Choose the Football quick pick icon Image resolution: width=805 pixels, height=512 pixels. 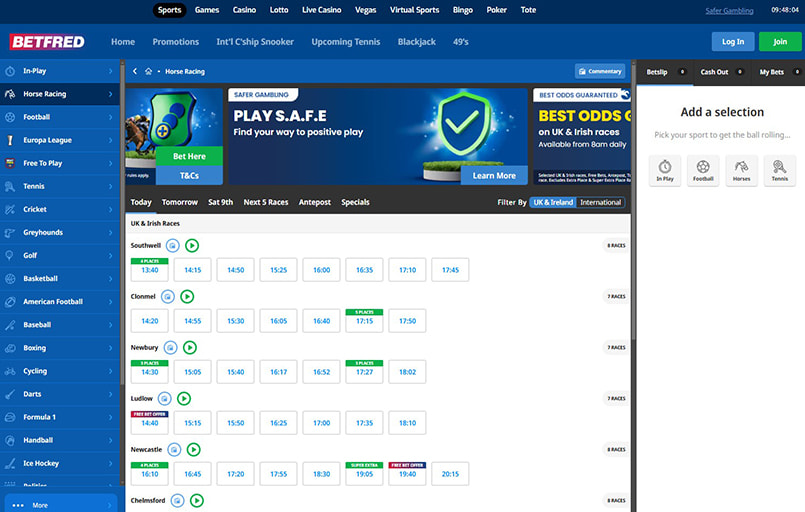coord(703,171)
